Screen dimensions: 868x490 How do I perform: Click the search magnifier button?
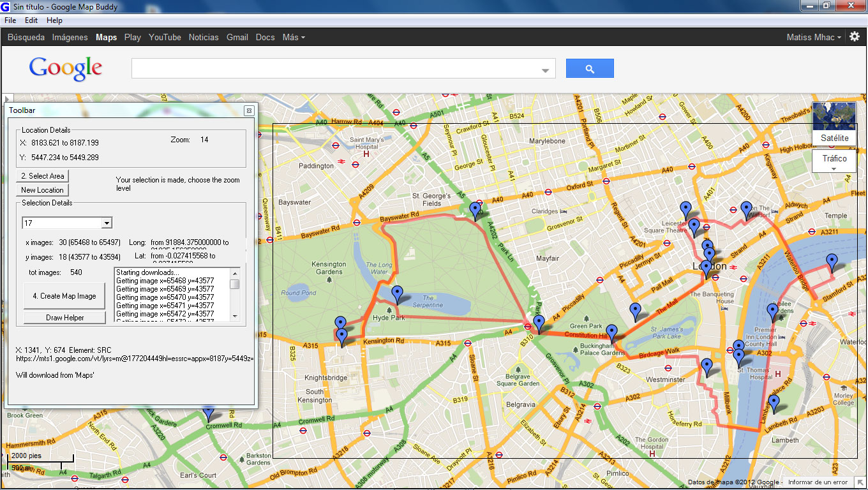(588, 68)
